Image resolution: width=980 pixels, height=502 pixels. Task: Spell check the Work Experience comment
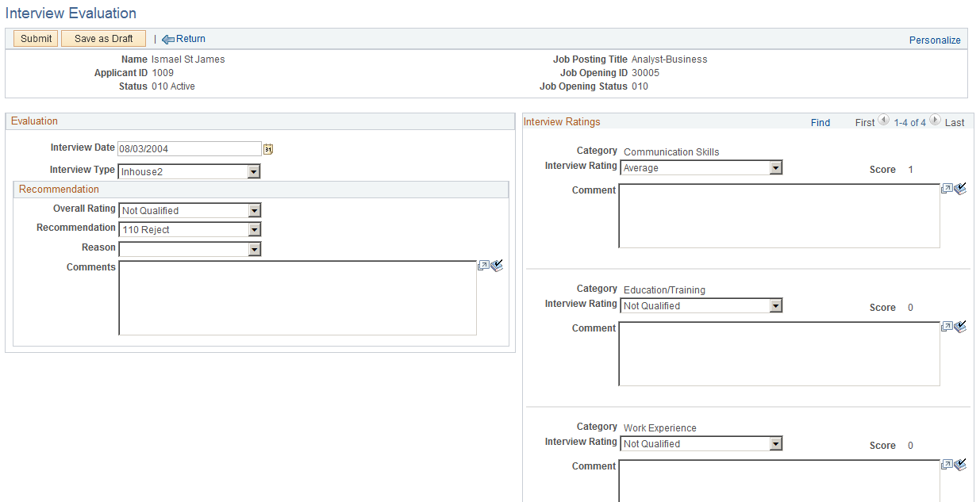(959, 465)
